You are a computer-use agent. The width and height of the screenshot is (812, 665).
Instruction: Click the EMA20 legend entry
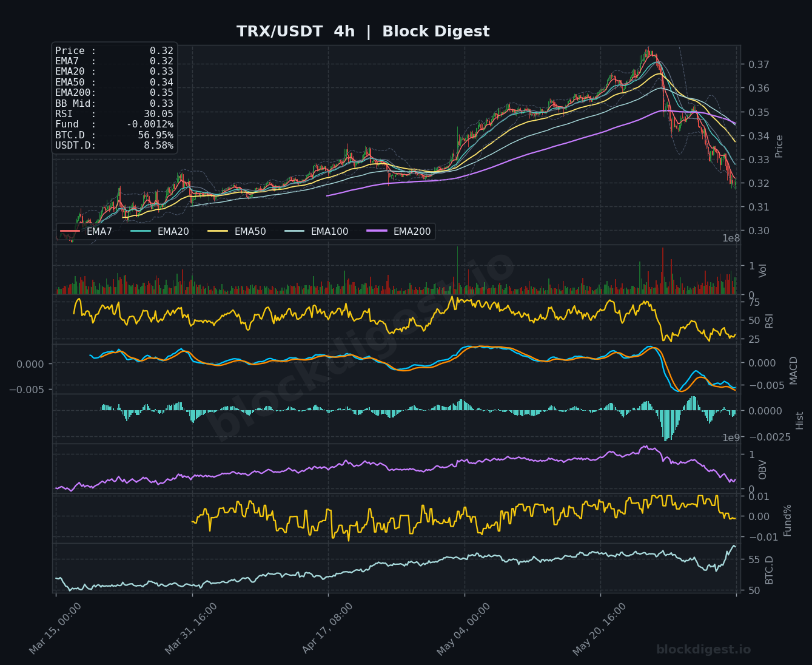(159, 231)
